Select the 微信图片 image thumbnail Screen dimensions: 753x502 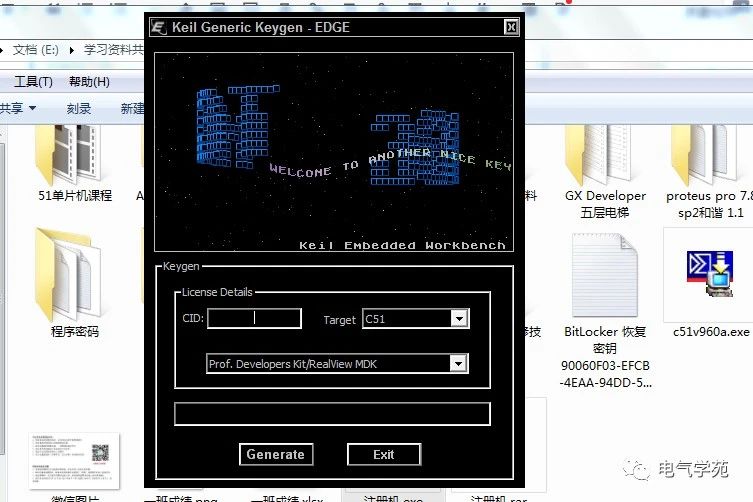(74, 461)
